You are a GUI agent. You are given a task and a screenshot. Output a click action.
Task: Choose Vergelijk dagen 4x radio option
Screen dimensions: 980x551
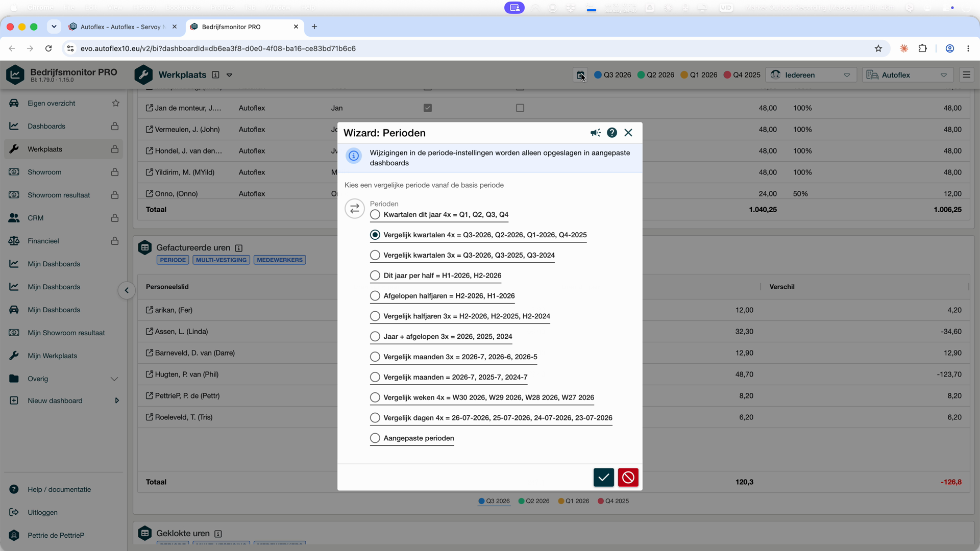(x=375, y=418)
